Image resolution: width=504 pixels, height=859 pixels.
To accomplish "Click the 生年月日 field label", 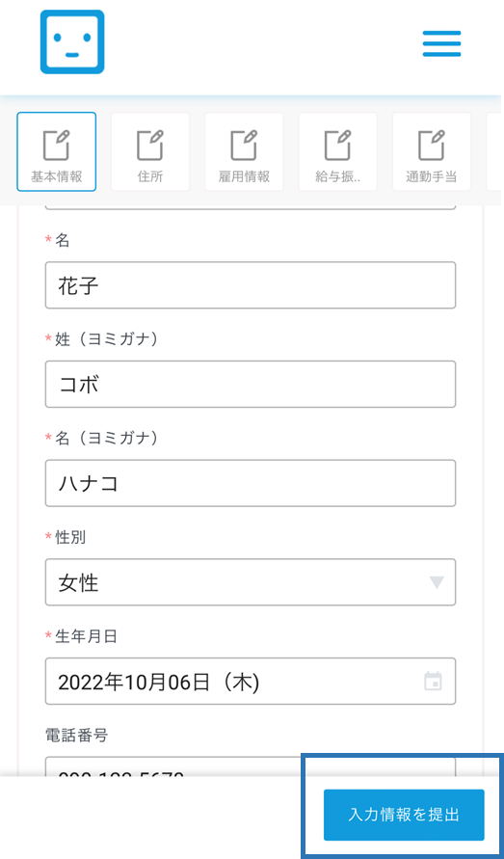I will [86, 636].
